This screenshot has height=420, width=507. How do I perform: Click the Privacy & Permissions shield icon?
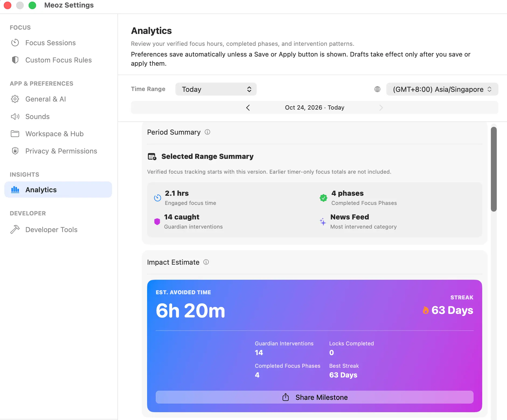click(x=15, y=151)
